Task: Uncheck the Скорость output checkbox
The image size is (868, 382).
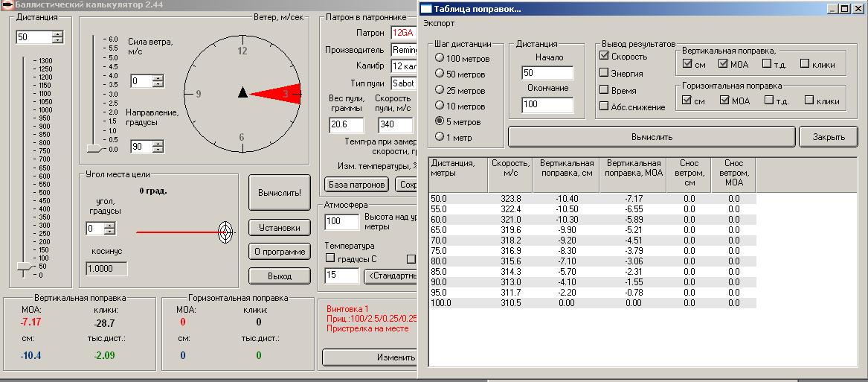Action: [605, 56]
